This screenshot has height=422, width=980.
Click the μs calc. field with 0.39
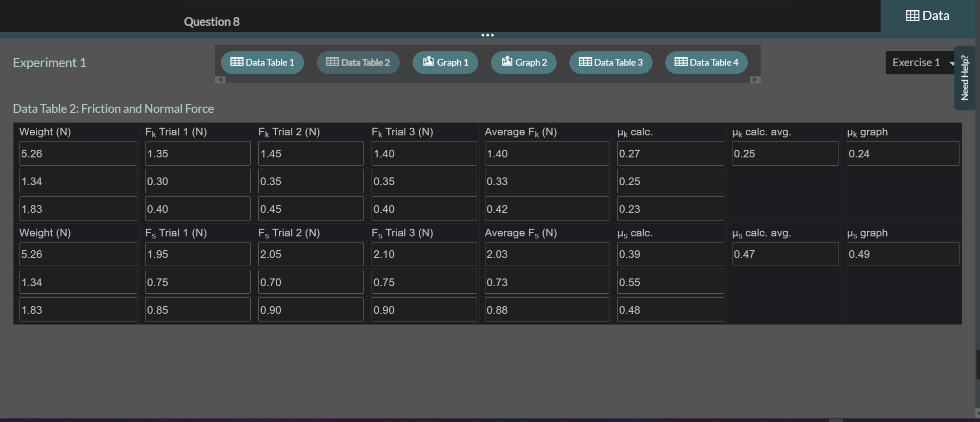670,254
